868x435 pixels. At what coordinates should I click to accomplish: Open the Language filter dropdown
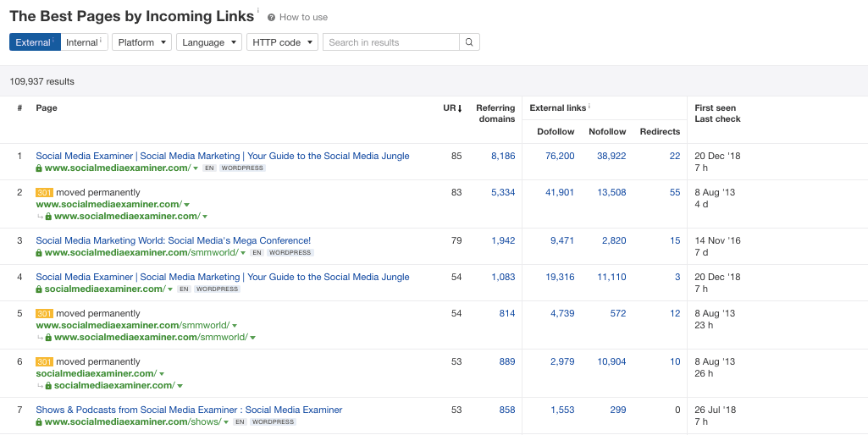click(208, 42)
